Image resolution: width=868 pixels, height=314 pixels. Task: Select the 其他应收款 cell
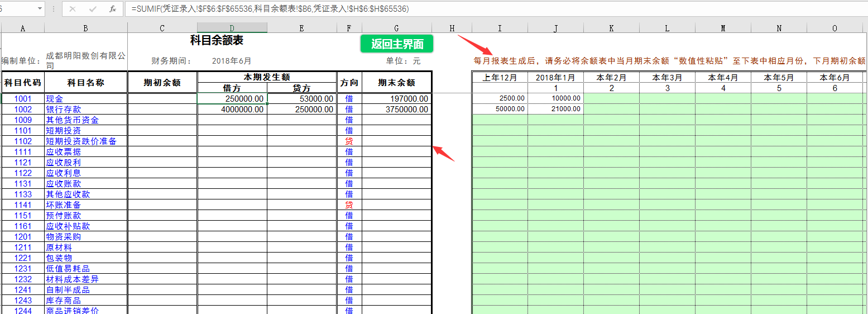86,194
